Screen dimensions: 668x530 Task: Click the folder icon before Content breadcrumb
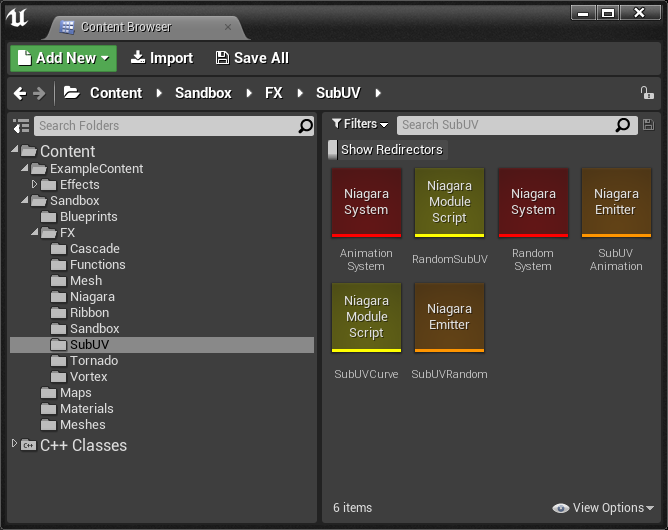tap(72, 92)
